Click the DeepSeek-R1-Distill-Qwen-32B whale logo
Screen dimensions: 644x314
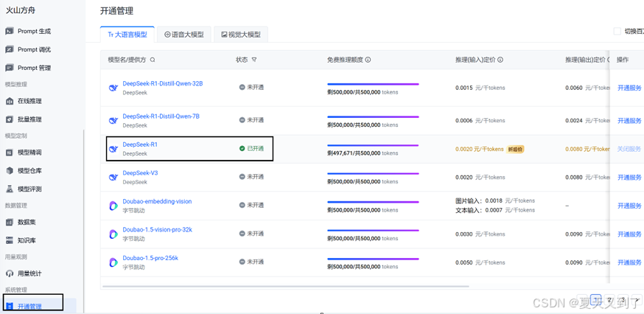click(113, 88)
